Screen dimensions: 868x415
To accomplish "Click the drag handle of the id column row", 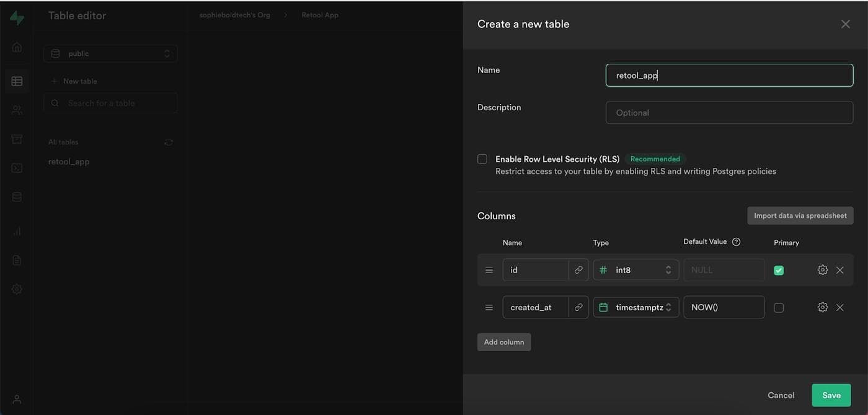I will click(x=489, y=270).
